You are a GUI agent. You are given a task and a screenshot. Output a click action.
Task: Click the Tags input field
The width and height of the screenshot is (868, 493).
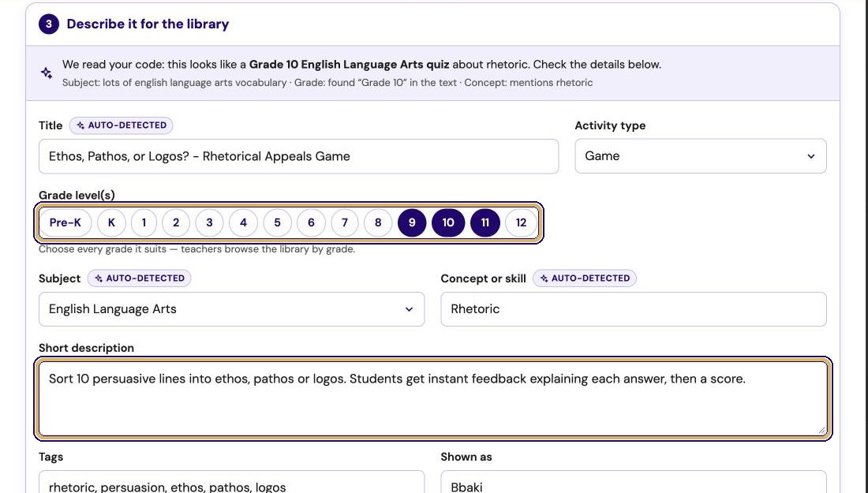[x=231, y=482]
